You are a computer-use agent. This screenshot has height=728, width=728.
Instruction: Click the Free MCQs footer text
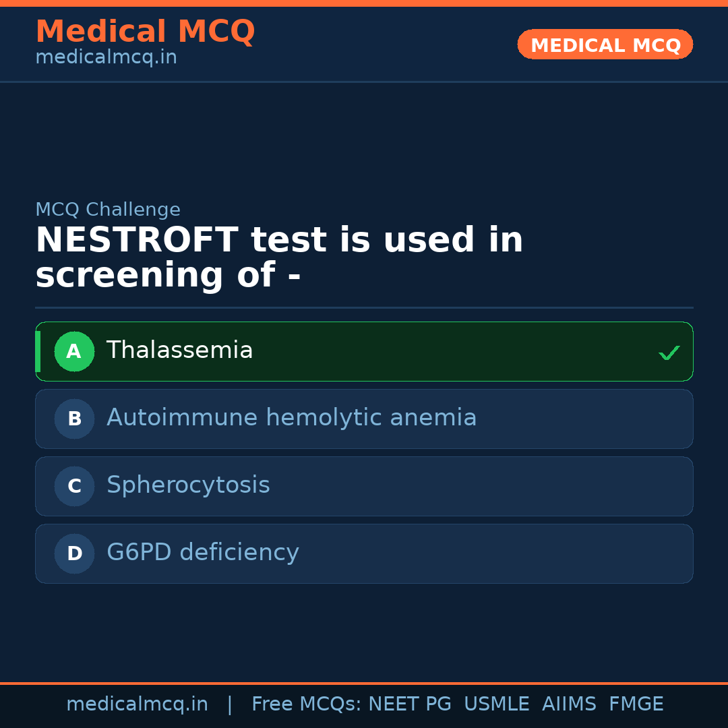pos(306,704)
